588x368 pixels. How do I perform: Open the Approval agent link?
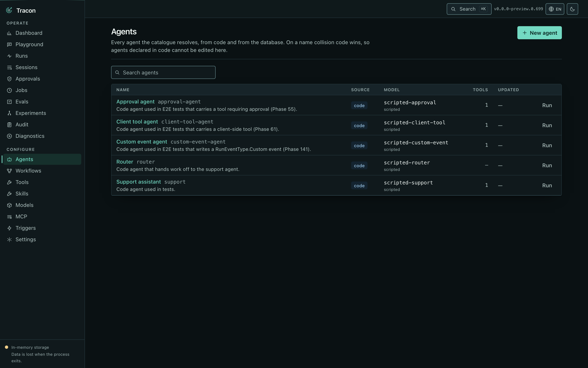click(x=135, y=101)
